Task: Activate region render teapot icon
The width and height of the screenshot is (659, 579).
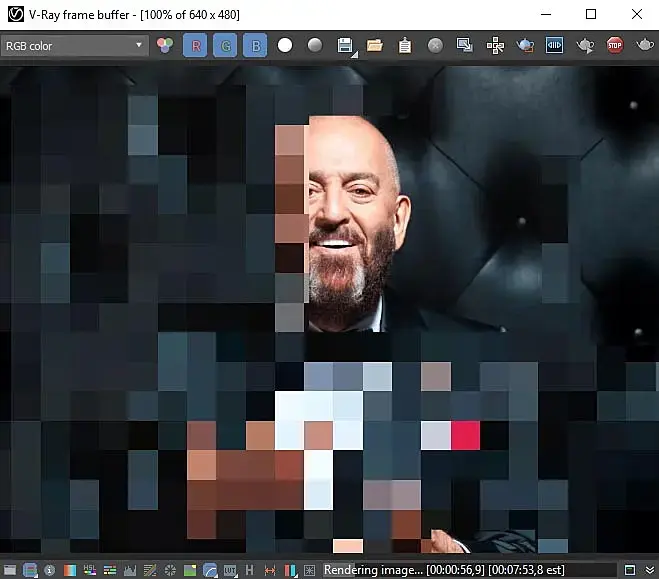Action: click(525, 45)
